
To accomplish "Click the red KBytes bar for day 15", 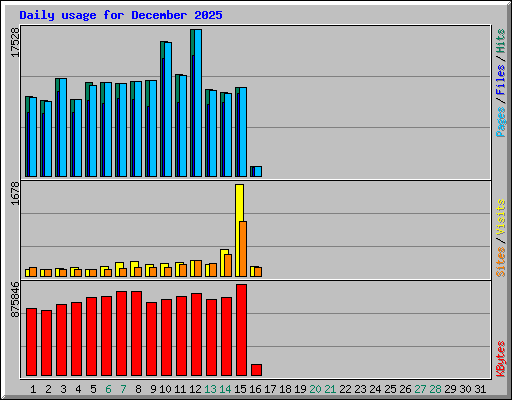I will point(241,330).
